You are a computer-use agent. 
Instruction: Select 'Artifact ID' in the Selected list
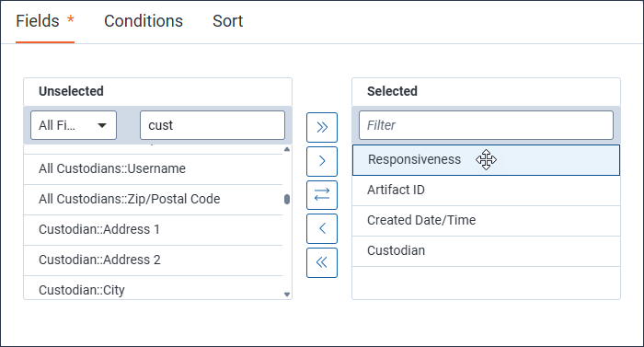[486, 191]
